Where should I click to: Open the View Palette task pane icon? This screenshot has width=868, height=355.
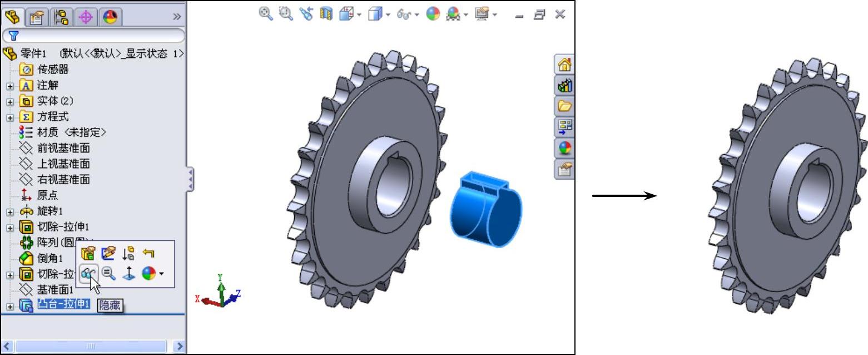tap(564, 127)
